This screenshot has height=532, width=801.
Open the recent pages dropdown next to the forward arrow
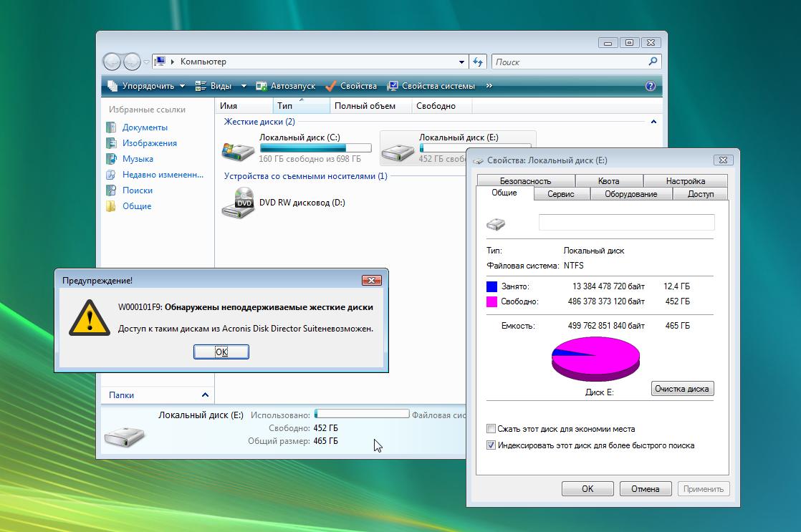[x=146, y=62]
